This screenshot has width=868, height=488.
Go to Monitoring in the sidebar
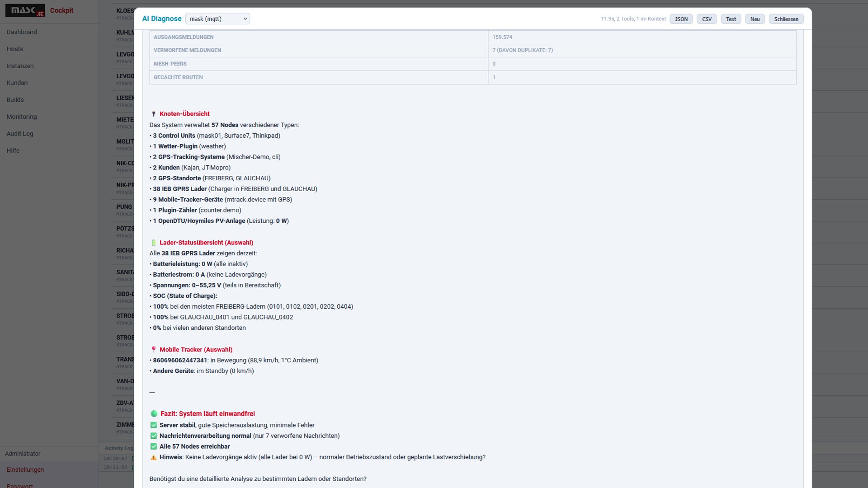(x=22, y=117)
